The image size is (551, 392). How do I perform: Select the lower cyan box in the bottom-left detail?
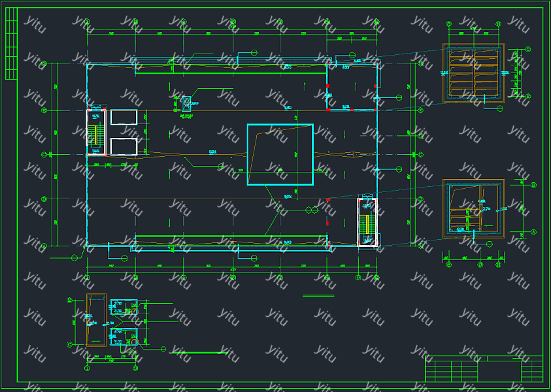[x=124, y=337]
